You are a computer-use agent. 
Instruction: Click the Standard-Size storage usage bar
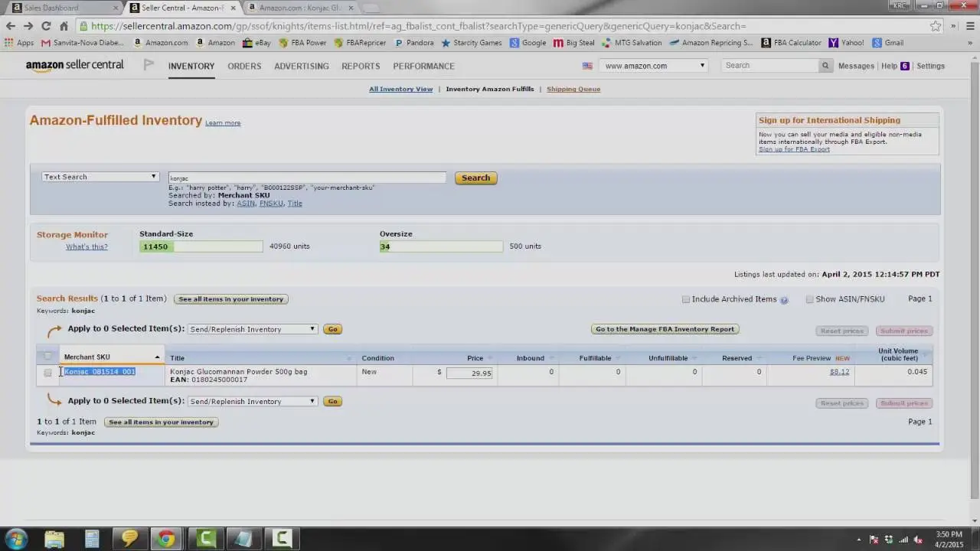click(x=201, y=246)
